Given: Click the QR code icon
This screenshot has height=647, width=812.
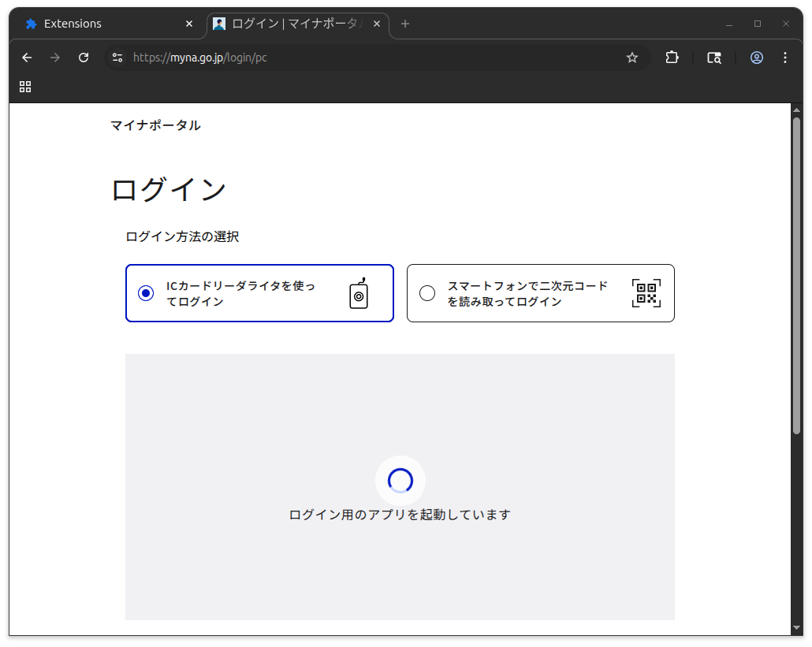Looking at the screenshot, I should pos(646,293).
